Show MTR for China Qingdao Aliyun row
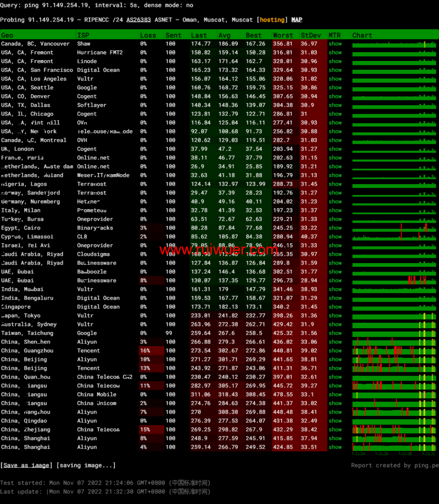439x504 pixels. coord(335,421)
